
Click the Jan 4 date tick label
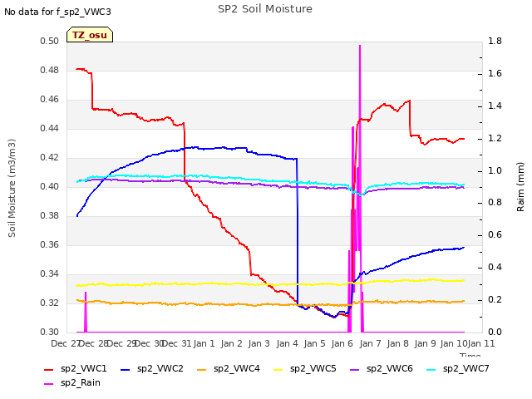(288, 343)
